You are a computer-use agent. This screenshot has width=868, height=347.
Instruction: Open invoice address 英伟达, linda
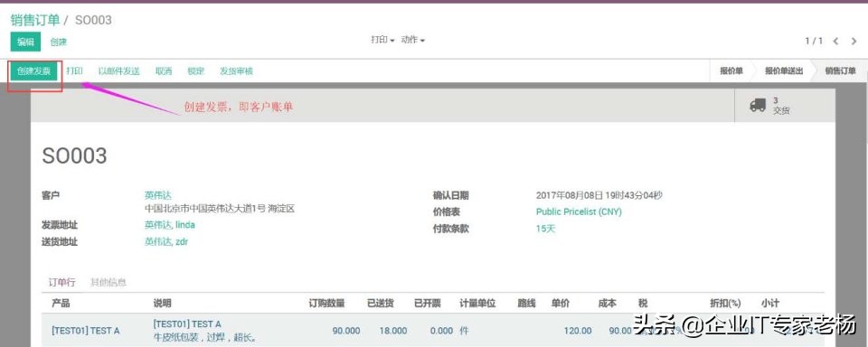[170, 225]
